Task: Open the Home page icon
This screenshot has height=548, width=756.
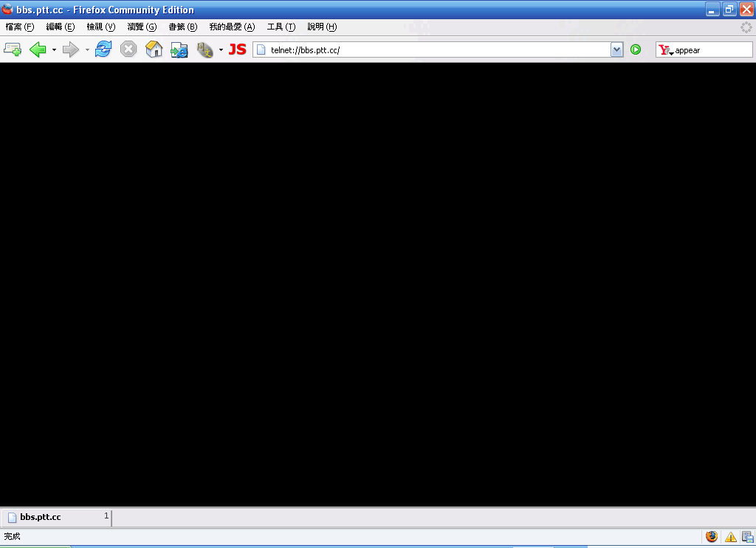Action: [x=154, y=49]
